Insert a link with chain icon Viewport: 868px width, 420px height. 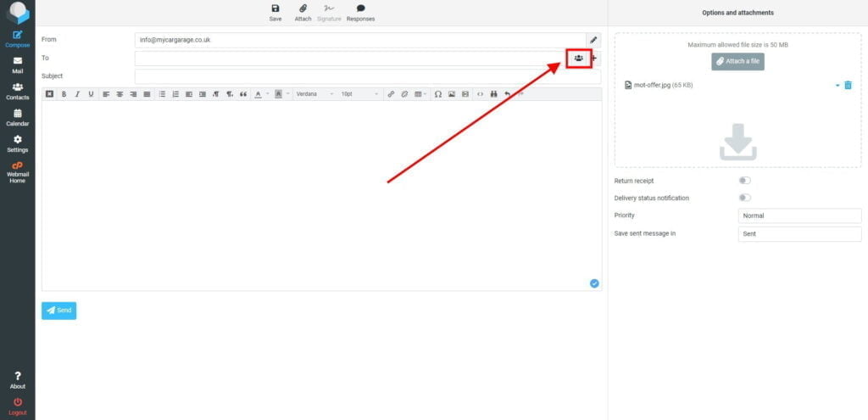(391, 94)
